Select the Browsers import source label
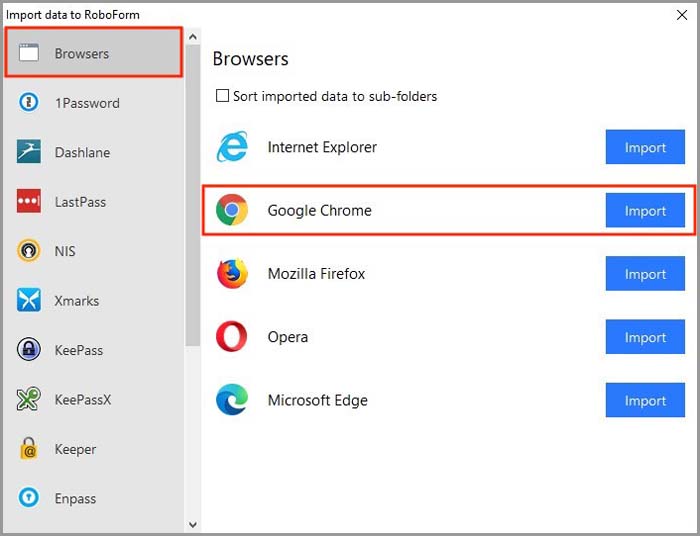 (82, 54)
